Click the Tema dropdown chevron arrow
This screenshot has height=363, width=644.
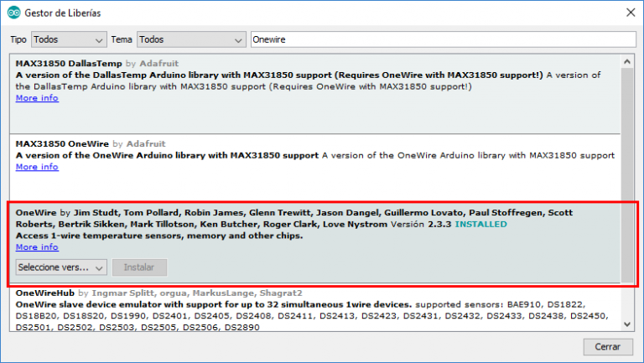coord(238,40)
